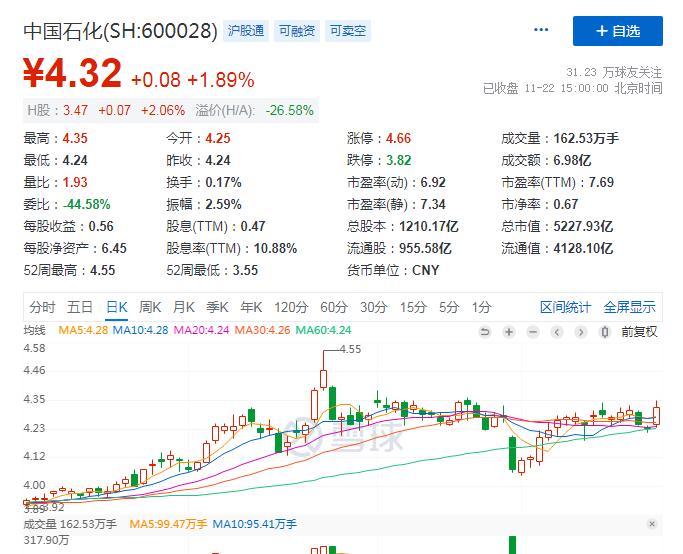683x554 pixels.
Task: Select the 日K chart tab
Action: [117, 307]
